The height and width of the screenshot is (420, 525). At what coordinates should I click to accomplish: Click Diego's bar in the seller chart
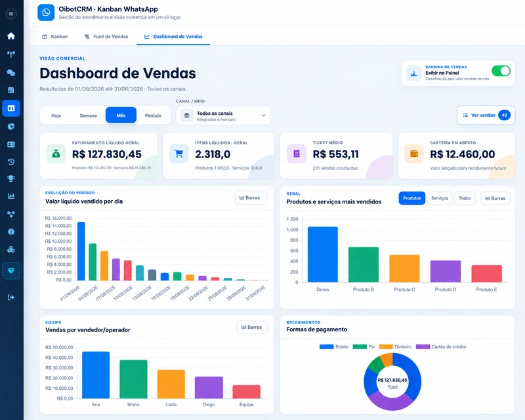209,387
